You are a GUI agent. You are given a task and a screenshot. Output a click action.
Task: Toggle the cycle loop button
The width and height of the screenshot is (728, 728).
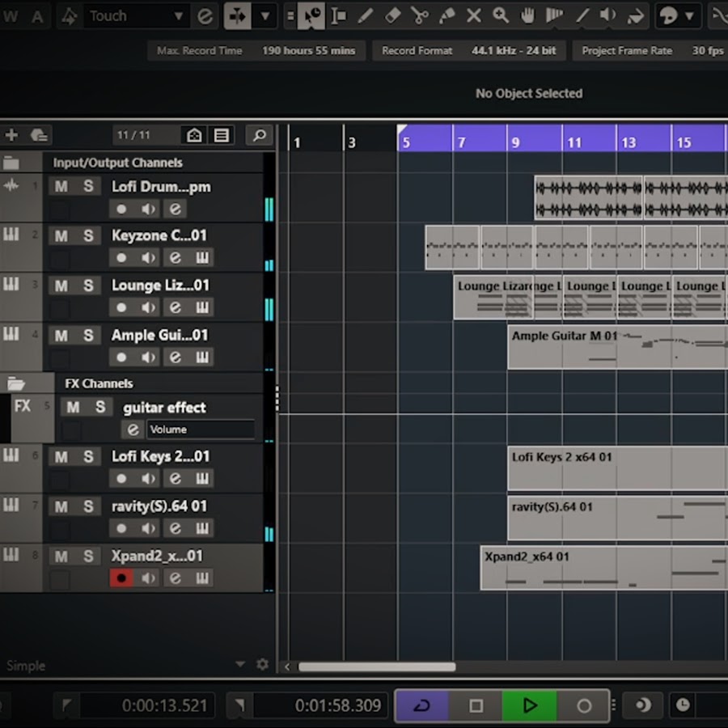pos(421,705)
